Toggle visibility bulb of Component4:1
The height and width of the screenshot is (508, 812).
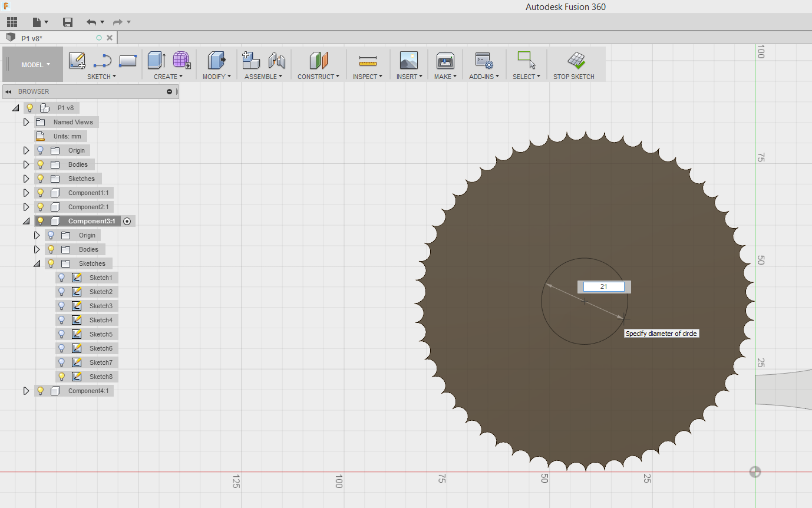(40, 391)
